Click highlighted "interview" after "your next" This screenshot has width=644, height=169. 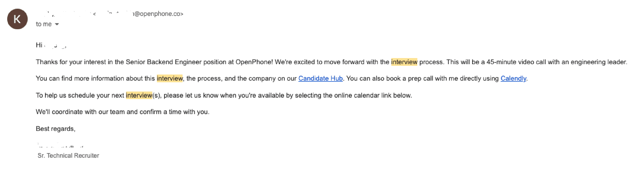139,95
